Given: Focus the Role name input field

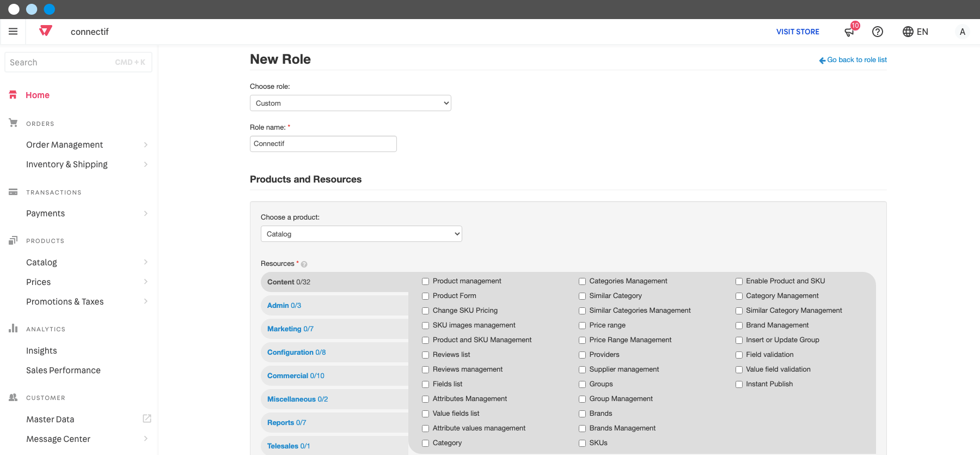Looking at the screenshot, I should click(x=323, y=144).
